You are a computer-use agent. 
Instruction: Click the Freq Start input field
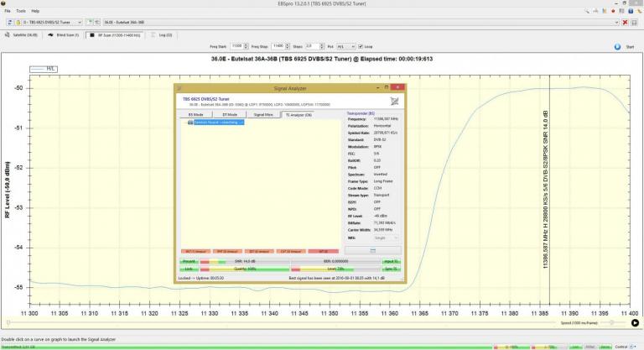[236, 46]
